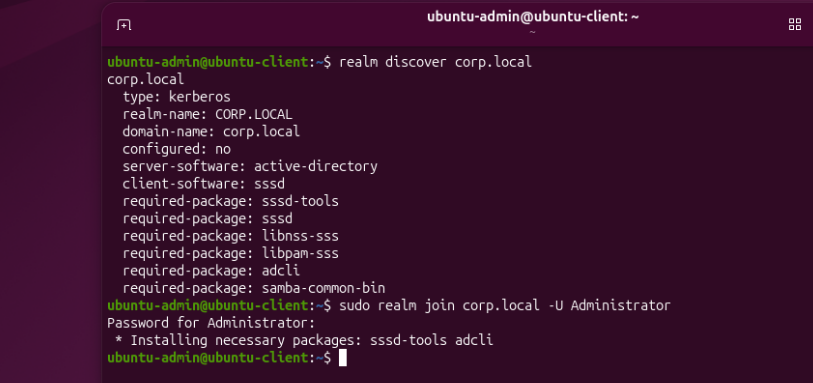Click the window title ubuntu-admin@ubuntu-client: ~
813x383 pixels.
pos(532,17)
